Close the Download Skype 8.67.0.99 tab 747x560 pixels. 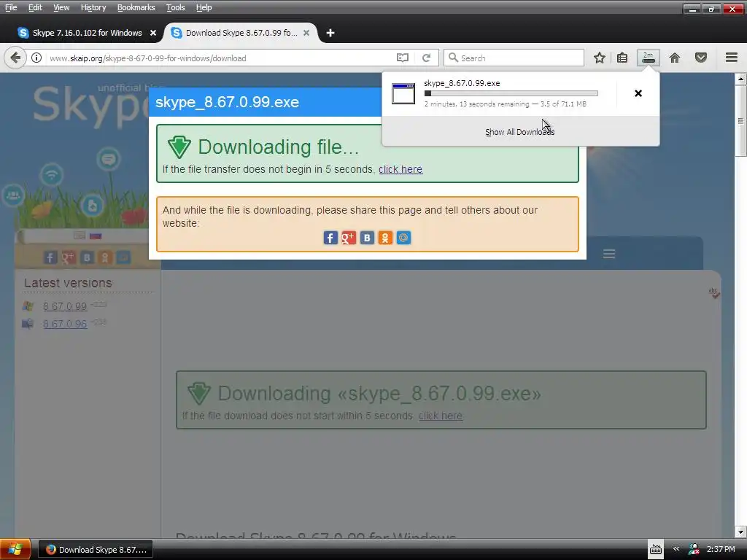(306, 33)
